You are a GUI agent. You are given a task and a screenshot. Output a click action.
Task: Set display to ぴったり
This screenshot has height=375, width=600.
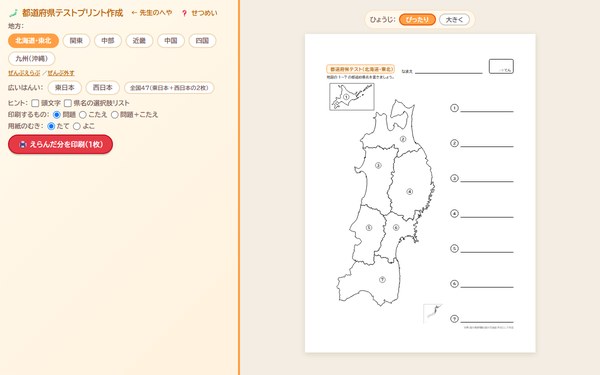coord(417,20)
